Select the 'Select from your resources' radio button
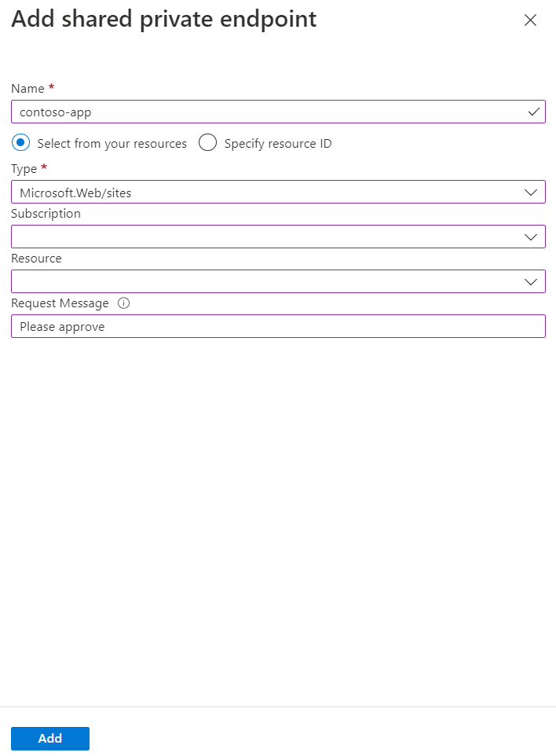Screen dimensions: 556x756 21,143
